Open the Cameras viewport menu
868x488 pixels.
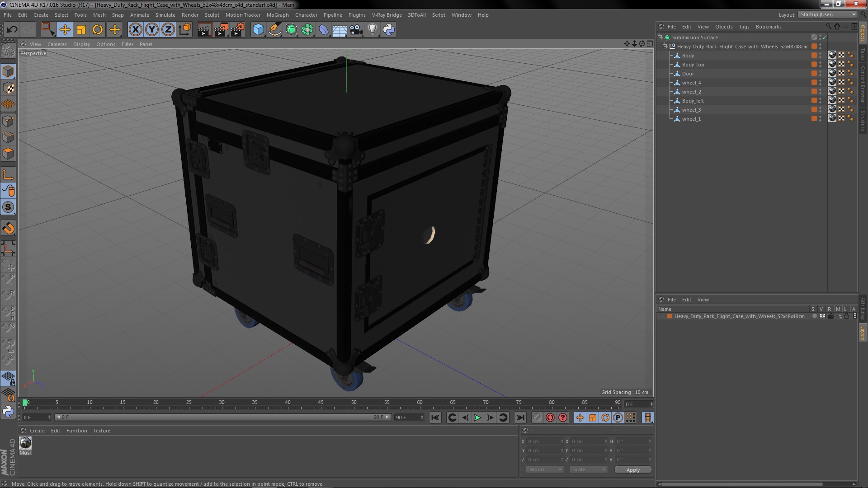pos(57,44)
